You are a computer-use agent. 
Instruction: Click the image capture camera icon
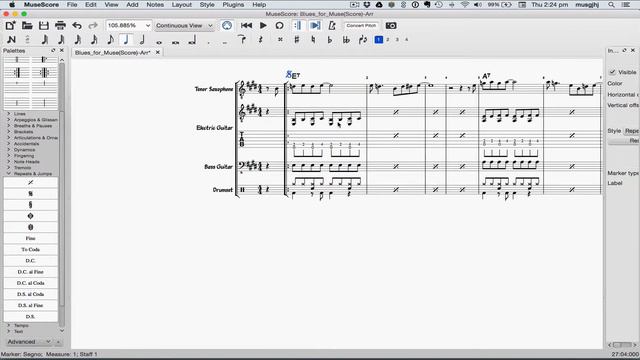391,25
